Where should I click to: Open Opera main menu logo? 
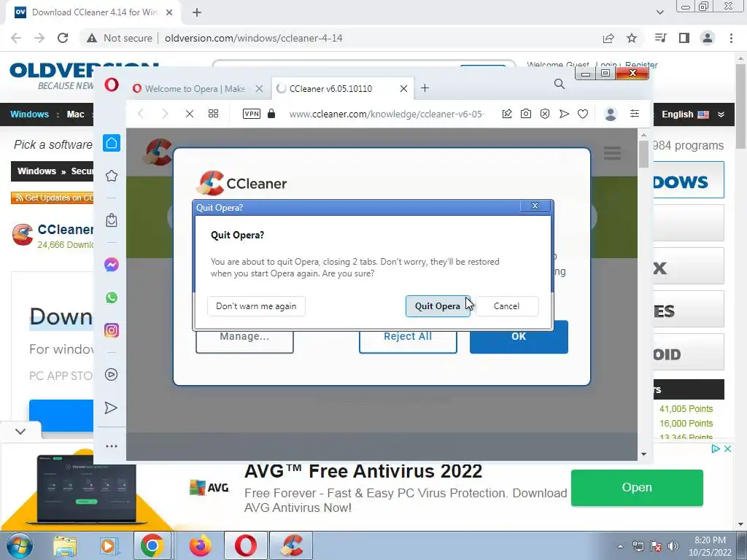tap(112, 85)
